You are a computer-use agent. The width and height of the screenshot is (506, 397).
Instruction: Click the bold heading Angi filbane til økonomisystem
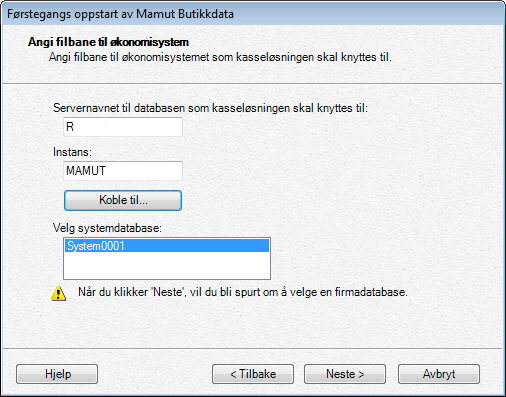click(108, 42)
